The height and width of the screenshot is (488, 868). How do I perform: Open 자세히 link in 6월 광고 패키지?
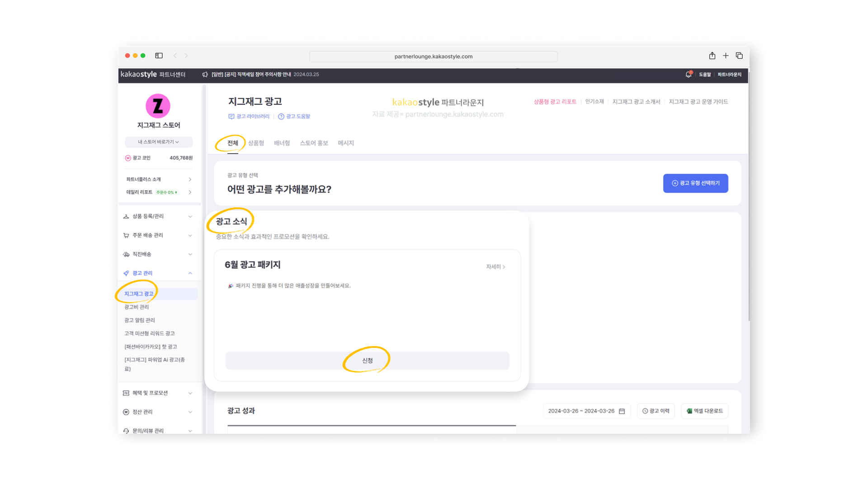coord(495,267)
